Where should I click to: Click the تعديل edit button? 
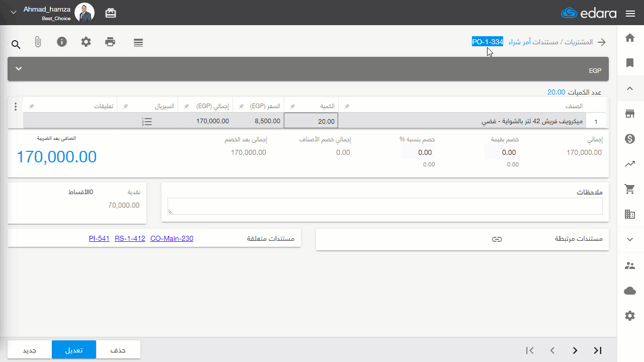tap(74, 350)
